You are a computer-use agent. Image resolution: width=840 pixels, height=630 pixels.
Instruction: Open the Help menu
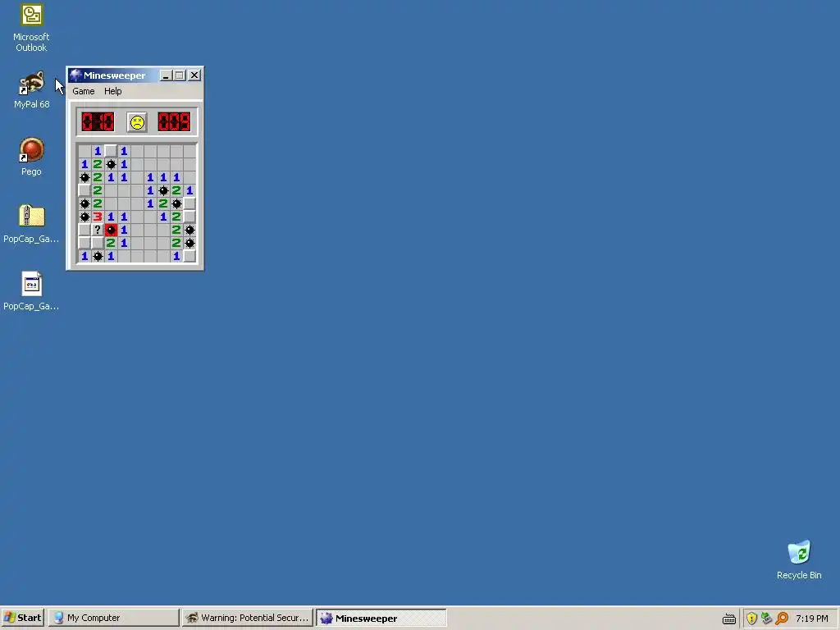[113, 91]
